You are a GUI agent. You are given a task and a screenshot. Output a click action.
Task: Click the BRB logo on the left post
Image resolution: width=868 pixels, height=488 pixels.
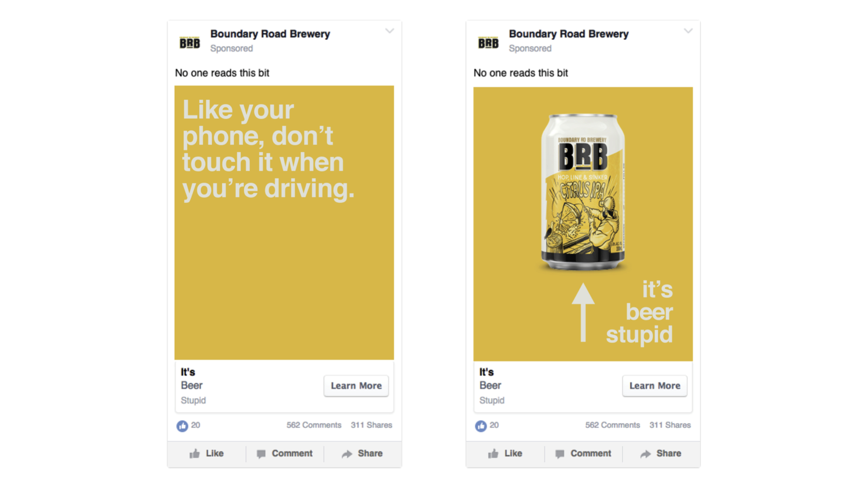pyautogui.click(x=189, y=43)
